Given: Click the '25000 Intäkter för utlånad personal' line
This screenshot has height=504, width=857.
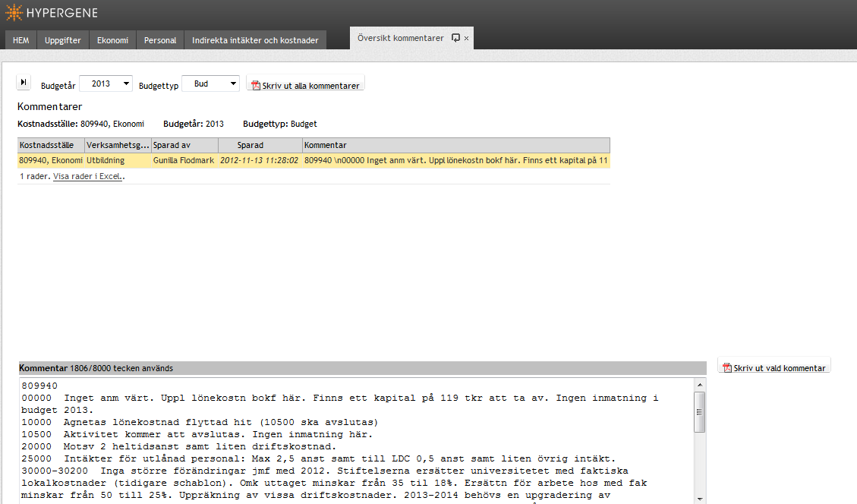Looking at the screenshot, I should [319, 458].
